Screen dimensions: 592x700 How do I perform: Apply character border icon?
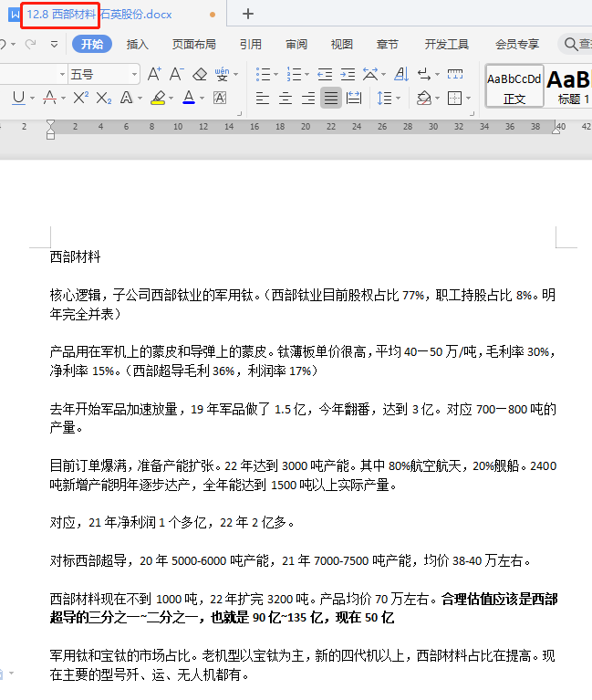click(x=220, y=98)
